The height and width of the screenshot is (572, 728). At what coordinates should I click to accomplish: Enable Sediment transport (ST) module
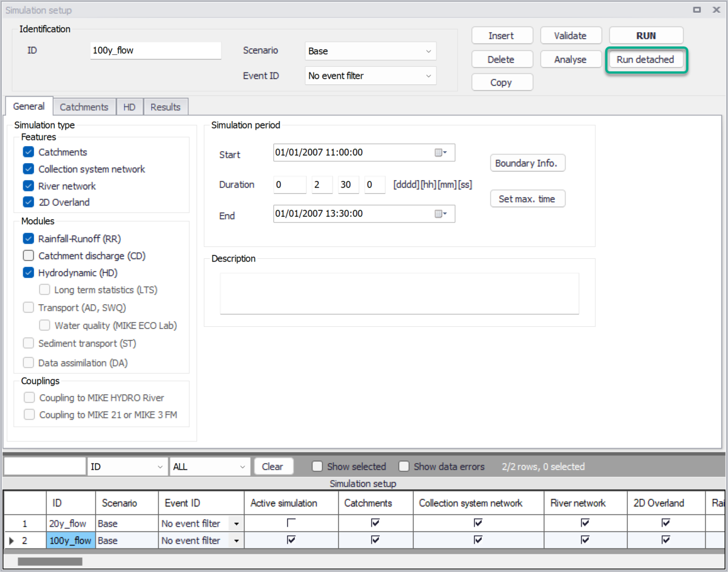click(x=28, y=343)
